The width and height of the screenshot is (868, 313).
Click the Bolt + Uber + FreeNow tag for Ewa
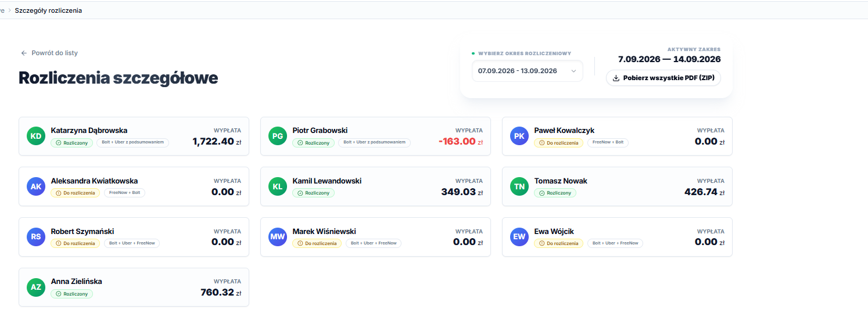(x=615, y=243)
